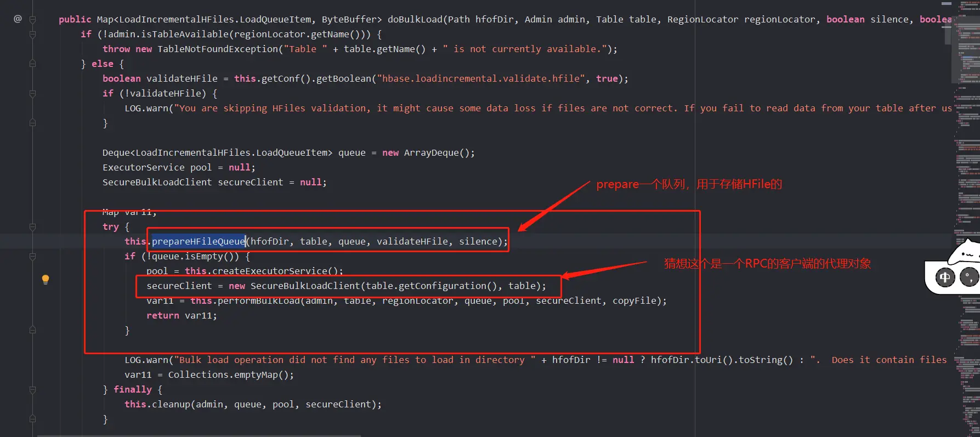Toggle the punctuation mode button on IME widget
This screenshot has width=980, height=437.
point(968,277)
